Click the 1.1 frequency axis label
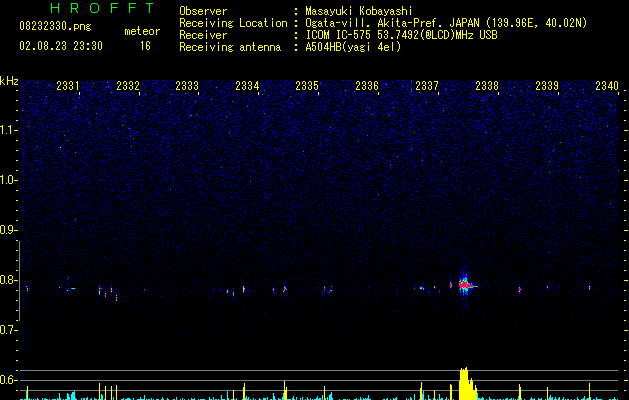629x400 pixels. (8, 130)
